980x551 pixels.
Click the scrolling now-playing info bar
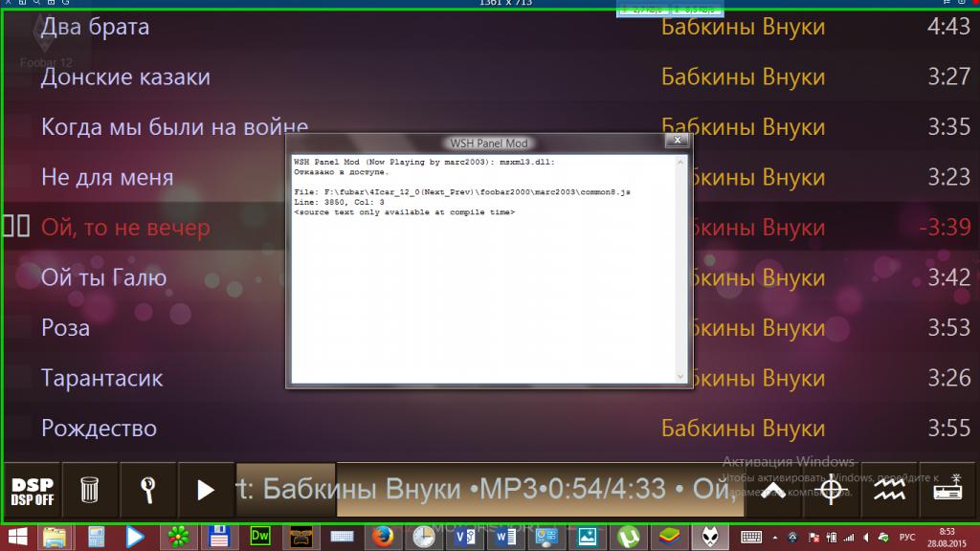point(490,491)
